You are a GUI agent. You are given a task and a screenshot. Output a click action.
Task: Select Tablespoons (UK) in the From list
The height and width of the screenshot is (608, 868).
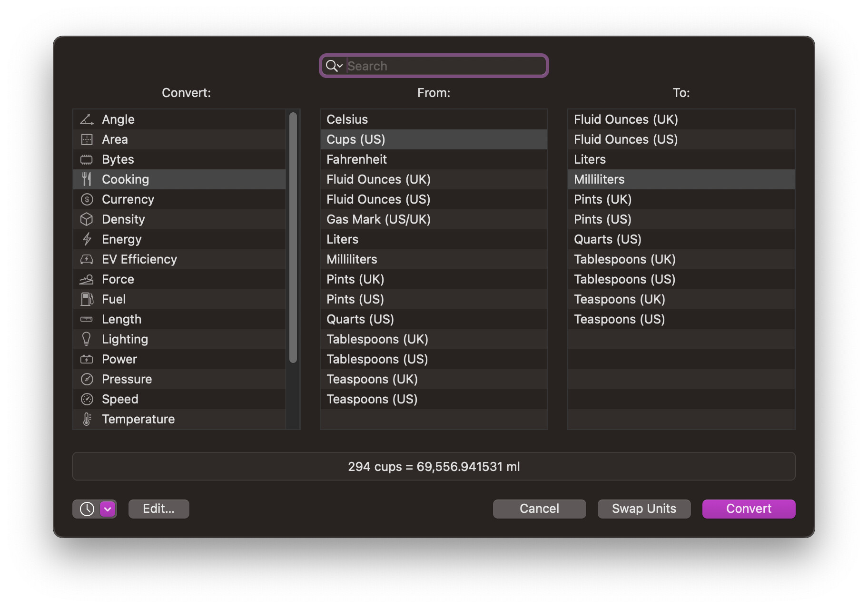click(434, 339)
